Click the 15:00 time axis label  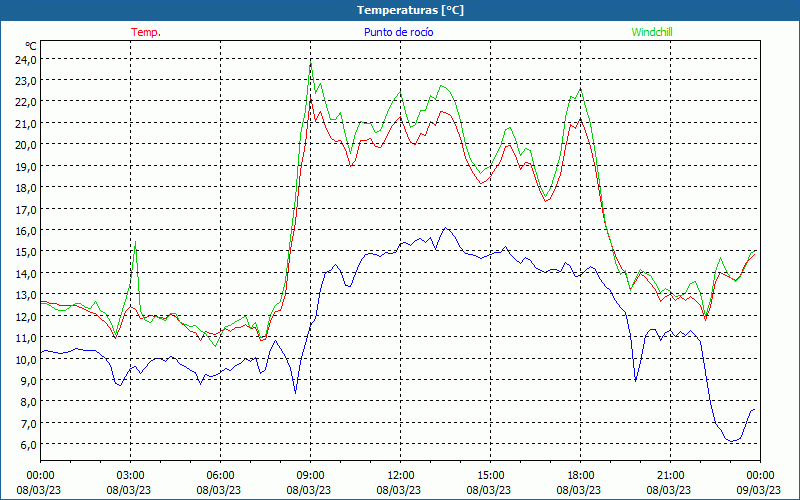490,476
